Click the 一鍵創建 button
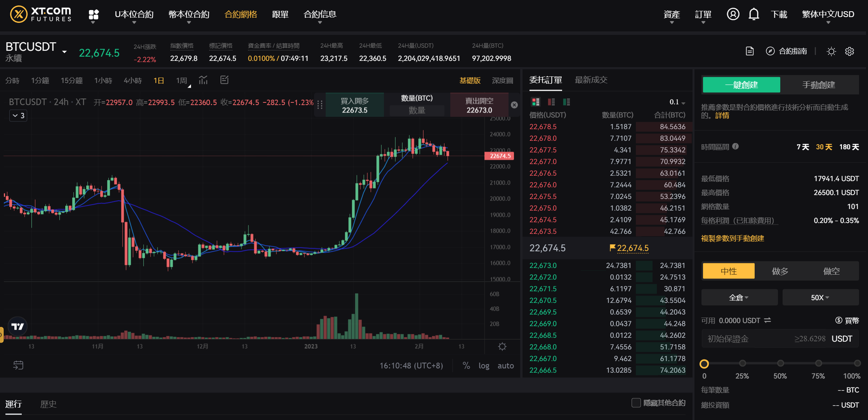The image size is (868, 420). point(741,85)
